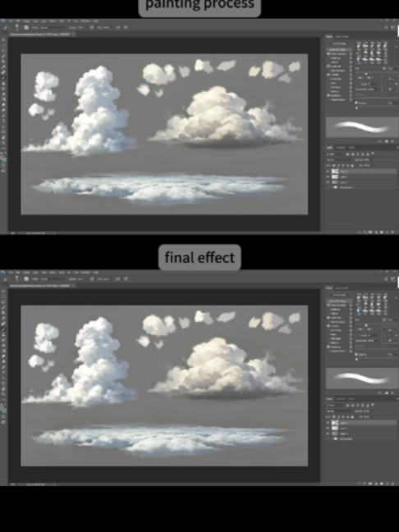Viewport: 399px width, 532px height.
Task: Select the Brush tool in painting process toolbar
Action: coord(3,77)
